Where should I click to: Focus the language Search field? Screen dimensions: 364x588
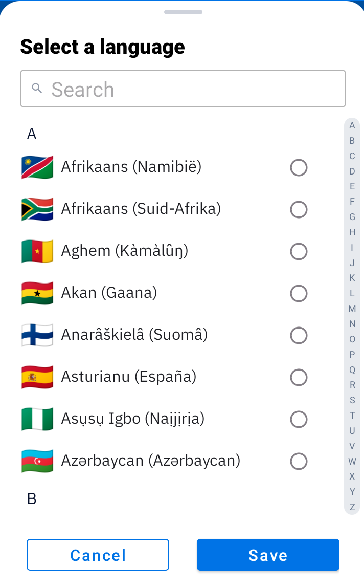coord(183,89)
